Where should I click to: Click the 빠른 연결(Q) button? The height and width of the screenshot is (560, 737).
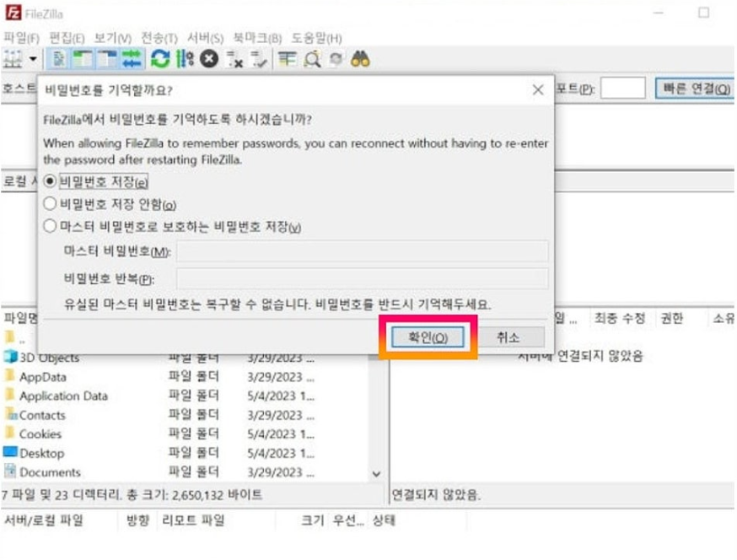(x=697, y=88)
